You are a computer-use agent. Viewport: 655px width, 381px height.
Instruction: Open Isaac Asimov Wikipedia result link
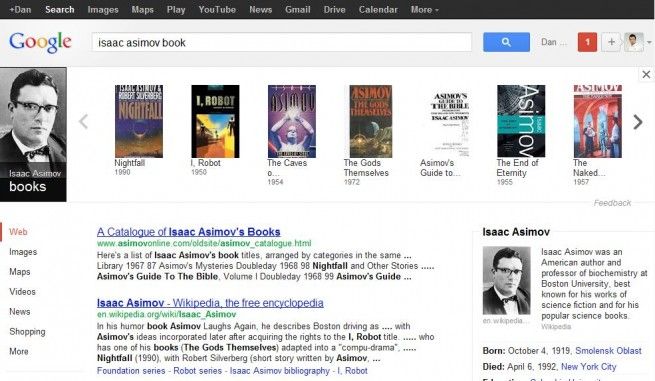(210, 303)
